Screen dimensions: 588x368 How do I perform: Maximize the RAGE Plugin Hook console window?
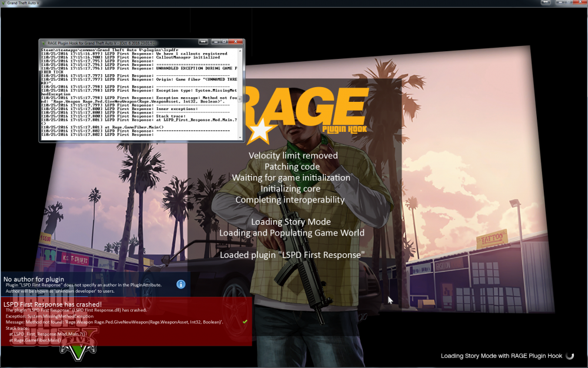pyautogui.click(x=224, y=42)
